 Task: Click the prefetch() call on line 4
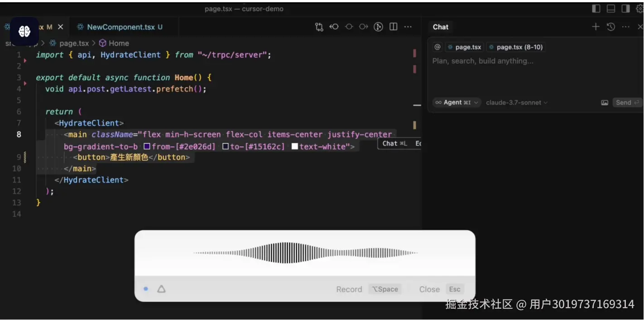coord(181,89)
